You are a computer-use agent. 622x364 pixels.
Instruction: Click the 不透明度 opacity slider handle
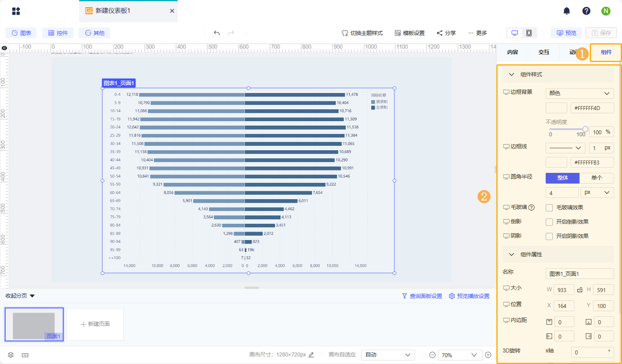tap(585, 129)
